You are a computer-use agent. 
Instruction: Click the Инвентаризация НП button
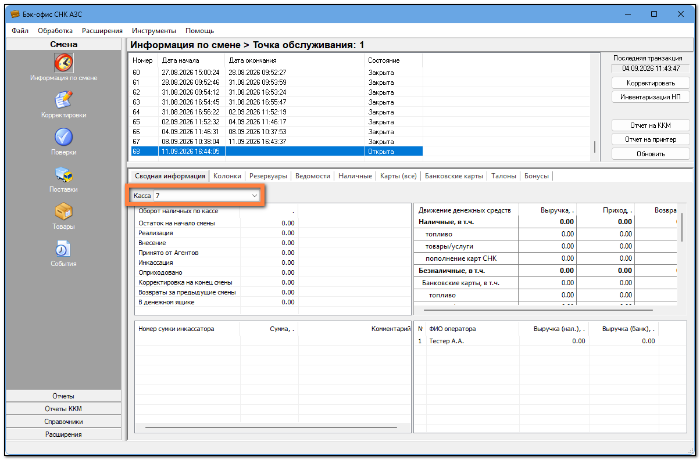pyautogui.click(x=650, y=97)
